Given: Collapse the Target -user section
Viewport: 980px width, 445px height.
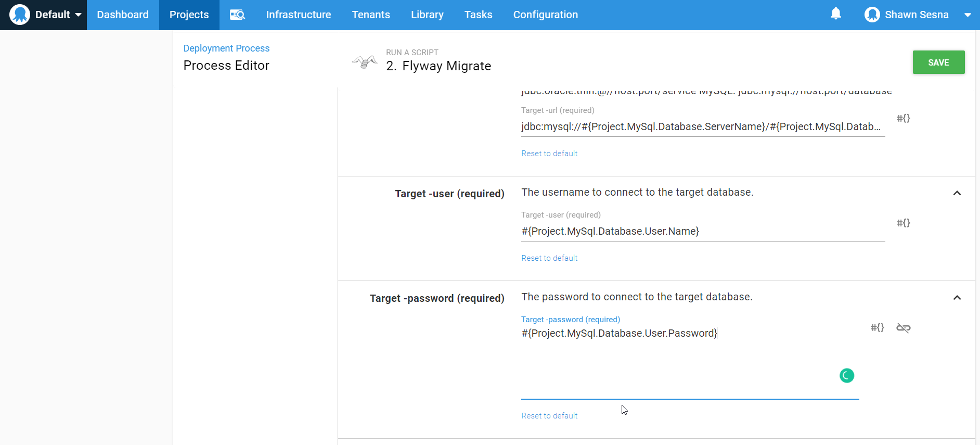Looking at the screenshot, I should [957, 194].
